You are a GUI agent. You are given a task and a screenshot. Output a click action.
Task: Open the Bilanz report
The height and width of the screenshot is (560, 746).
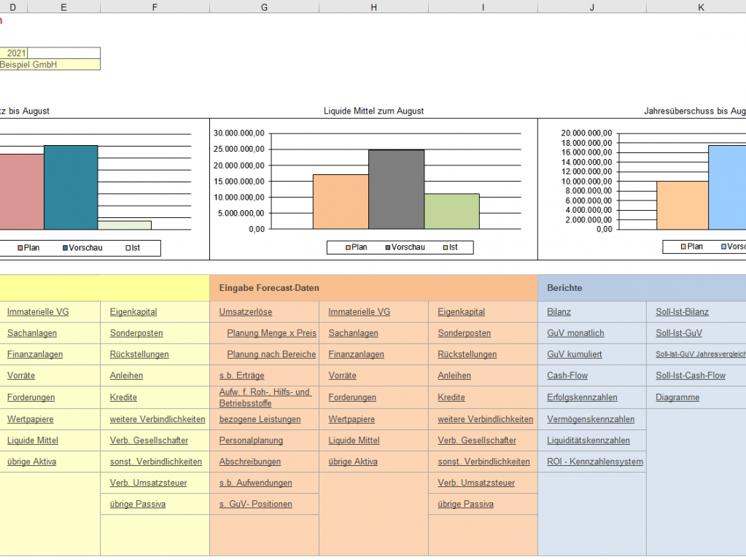pos(559,312)
